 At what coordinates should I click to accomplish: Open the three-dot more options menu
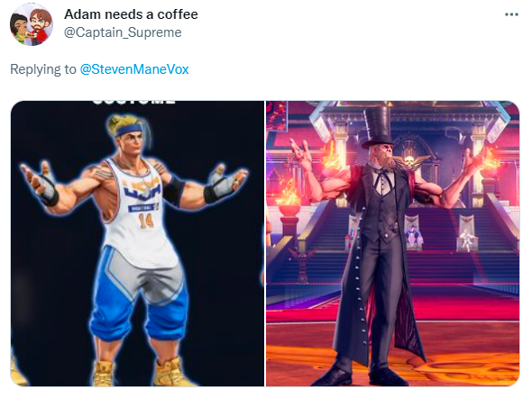[x=511, y=14]
